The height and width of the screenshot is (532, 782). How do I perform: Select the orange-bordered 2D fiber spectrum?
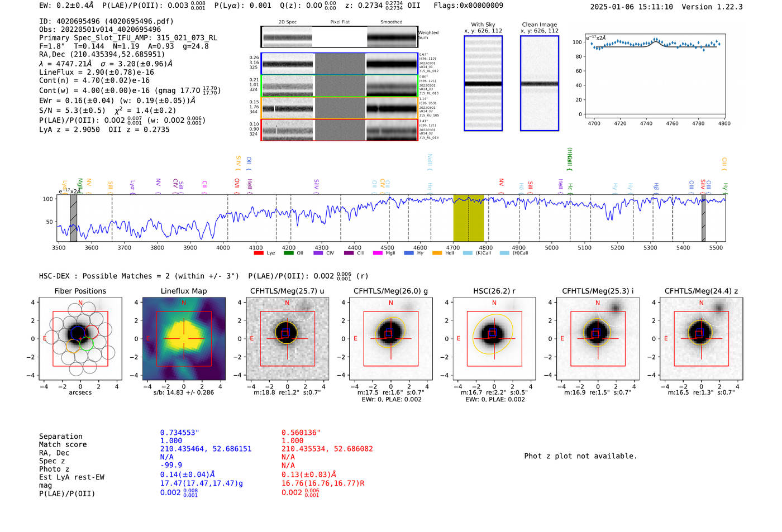339,108
